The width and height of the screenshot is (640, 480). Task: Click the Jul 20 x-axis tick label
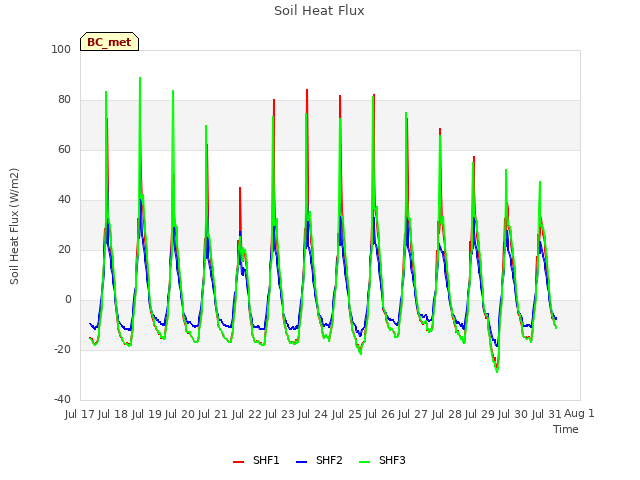click(x=180, y=414)
